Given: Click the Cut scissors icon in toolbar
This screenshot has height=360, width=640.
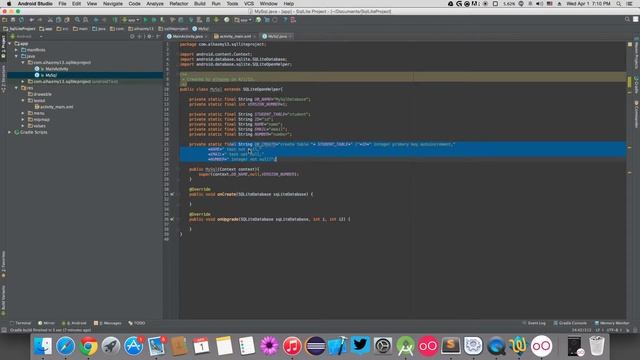Looking at the screenshot, I should pos(50,20).
